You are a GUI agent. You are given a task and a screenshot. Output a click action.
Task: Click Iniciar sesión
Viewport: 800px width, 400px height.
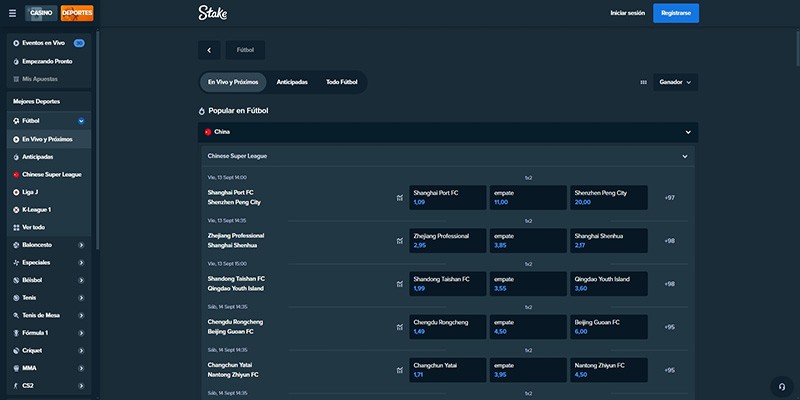(628, 13)
